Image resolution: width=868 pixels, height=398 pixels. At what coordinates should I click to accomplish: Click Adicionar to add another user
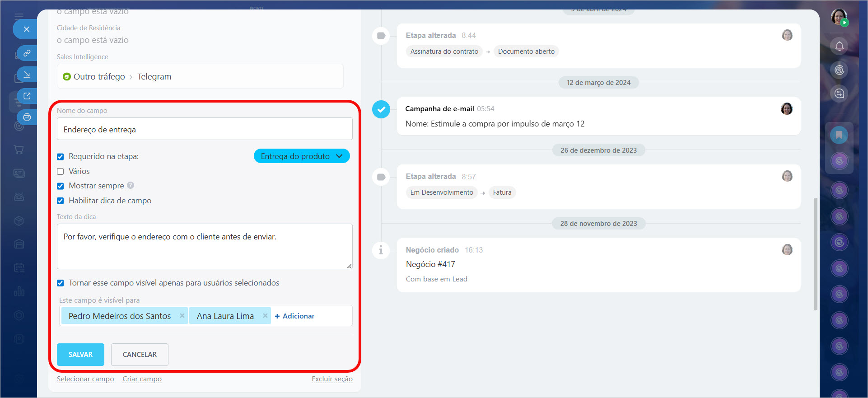[x=294, y=316]
